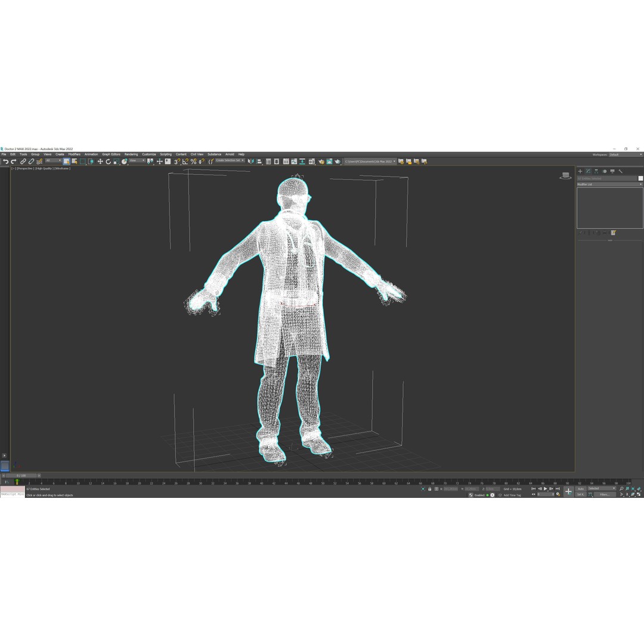Click the Go to Start button
644x644 pixels.
pyautogui.click(x=534, y=489)
